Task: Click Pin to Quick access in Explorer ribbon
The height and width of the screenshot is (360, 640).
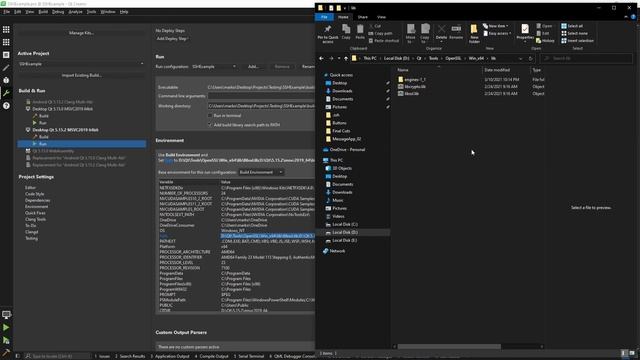Action: point(328,33)
